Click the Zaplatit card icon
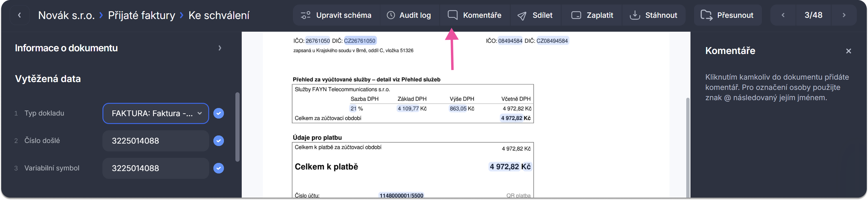Screen dimensions: 868x200 click(576, 15)
